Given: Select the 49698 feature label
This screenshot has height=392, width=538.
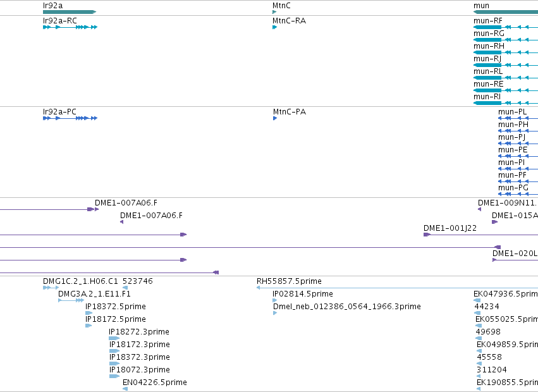Looking at the screenshot, I should pyautogui.click(x=488, y=332).
